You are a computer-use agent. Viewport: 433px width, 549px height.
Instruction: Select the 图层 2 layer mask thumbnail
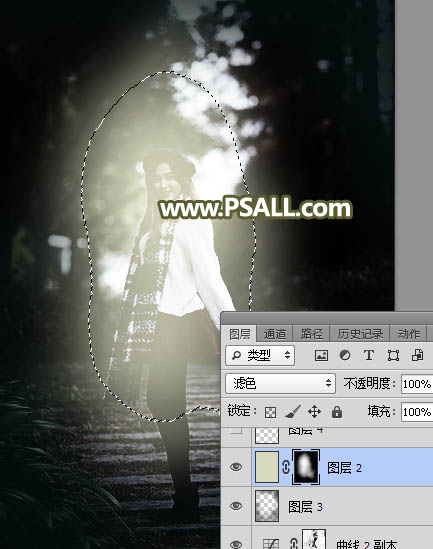point(306,467)
